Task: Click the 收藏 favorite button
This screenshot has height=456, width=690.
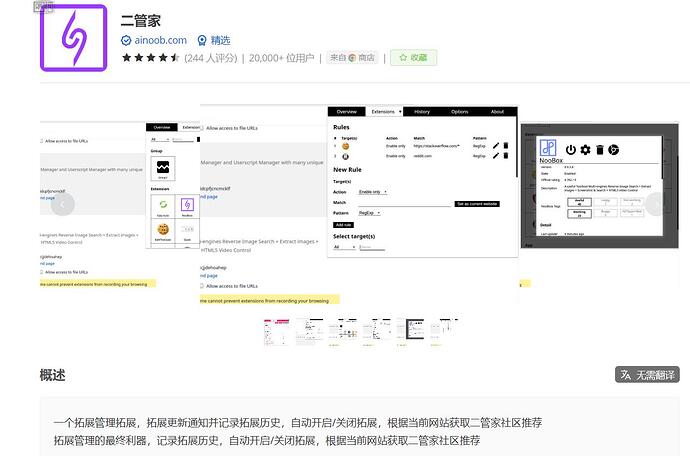Action: tap(413, 58)
